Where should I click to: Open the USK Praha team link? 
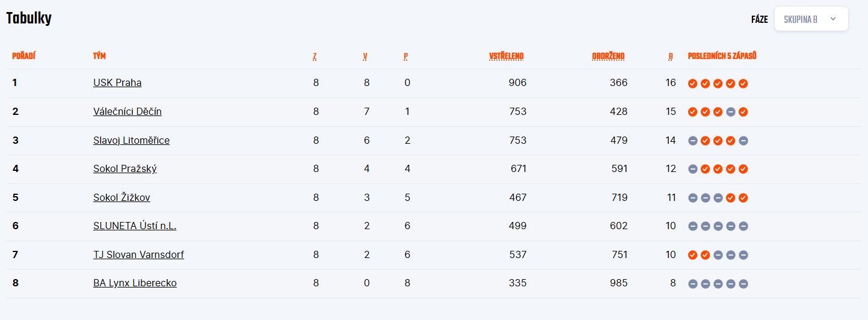pos(117,83)
